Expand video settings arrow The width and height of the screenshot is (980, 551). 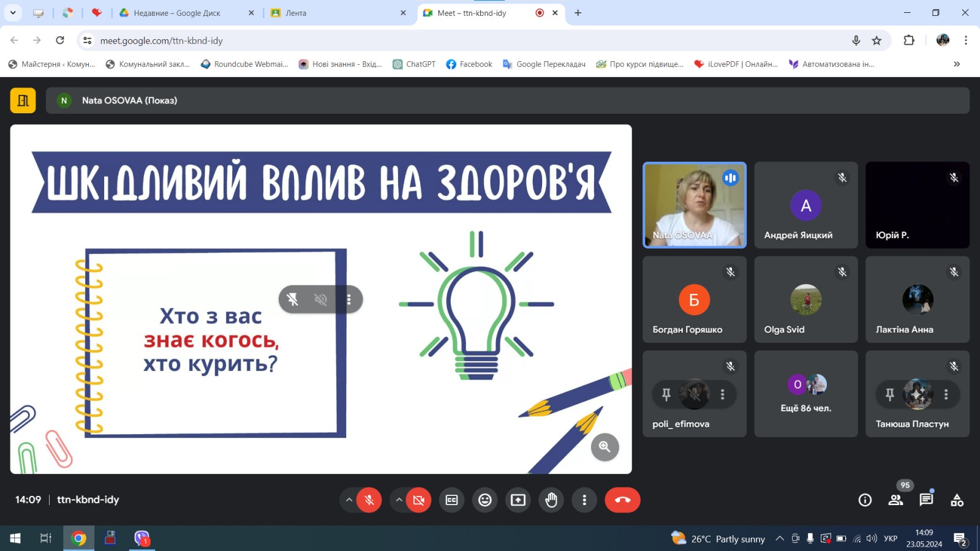[399, 500]
